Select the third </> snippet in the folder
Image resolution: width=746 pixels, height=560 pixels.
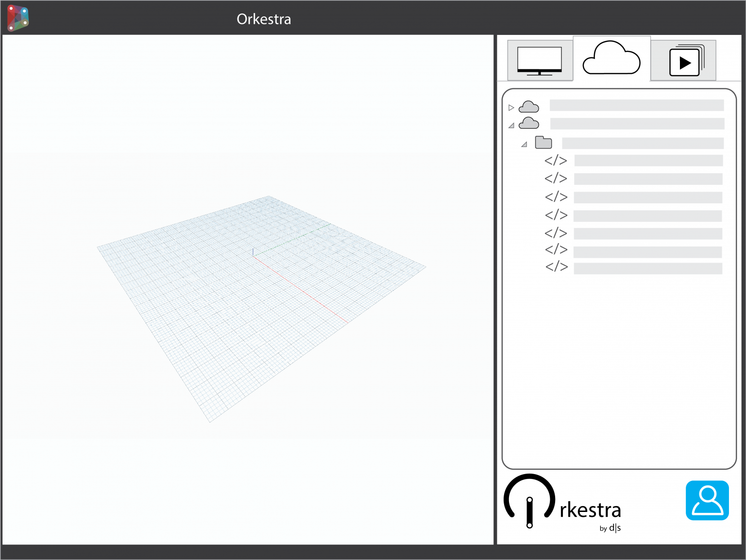(x=557, y=197)
